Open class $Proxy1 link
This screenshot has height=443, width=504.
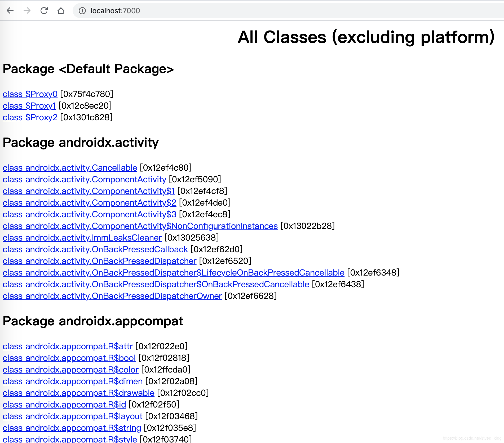point(29,106)
